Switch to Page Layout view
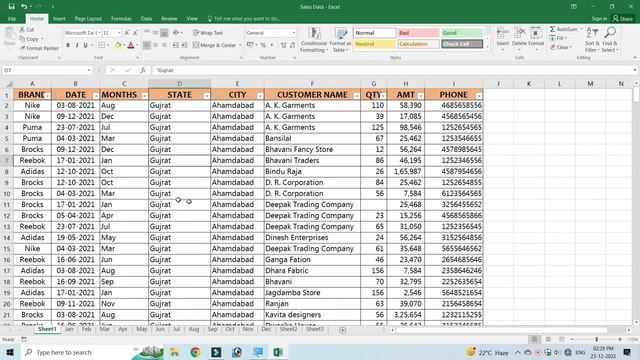The height and width of the screenshot is (360, 640). pyautogui.click(x=548, y=339)
